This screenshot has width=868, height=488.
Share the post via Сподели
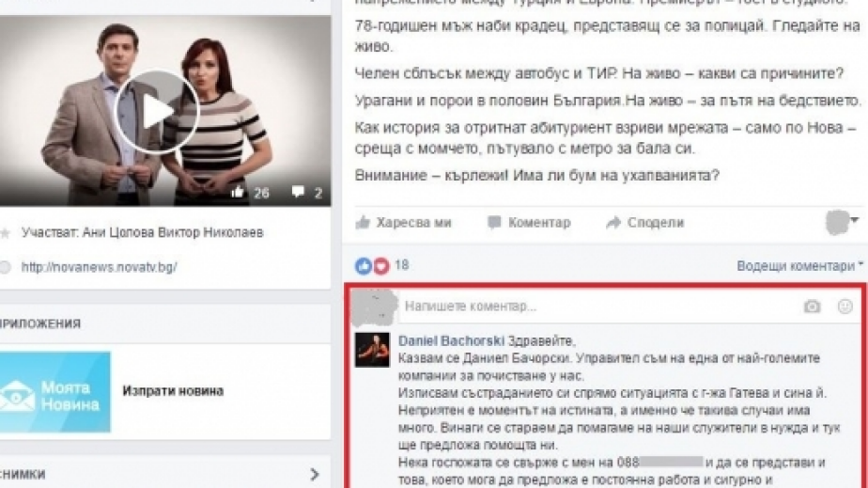coord(645,223)
